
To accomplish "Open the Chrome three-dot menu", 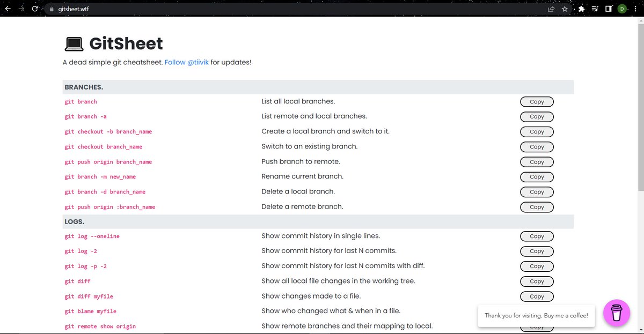I will [635, 9].
